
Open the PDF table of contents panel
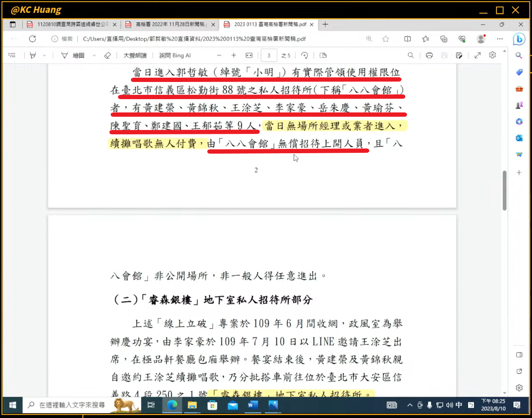pos(12,55)
